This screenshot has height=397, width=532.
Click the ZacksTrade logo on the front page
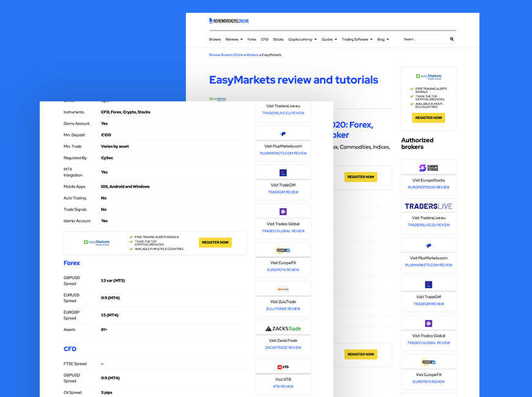coord(283,329)
